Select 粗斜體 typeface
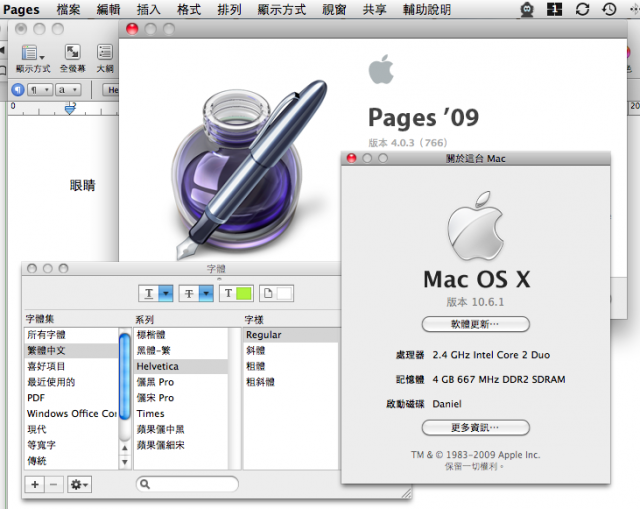 tap(291, 382)
